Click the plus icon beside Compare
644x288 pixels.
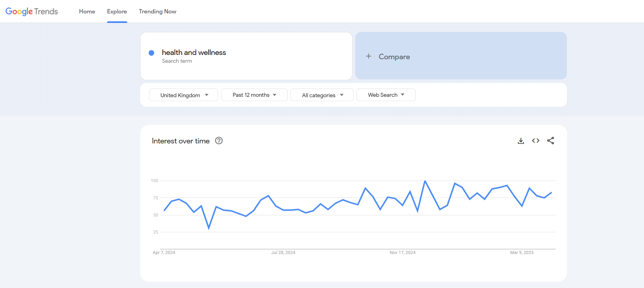(x=369, y=56)
